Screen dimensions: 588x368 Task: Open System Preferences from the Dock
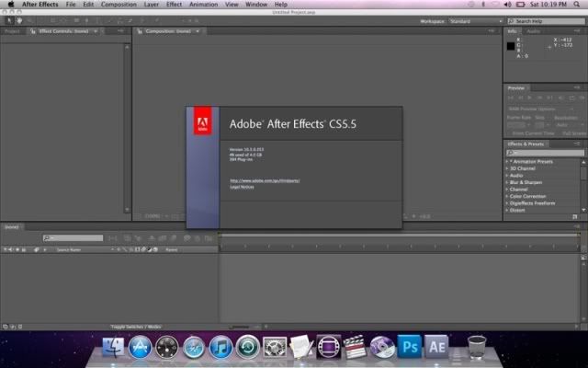pos(275,347)
